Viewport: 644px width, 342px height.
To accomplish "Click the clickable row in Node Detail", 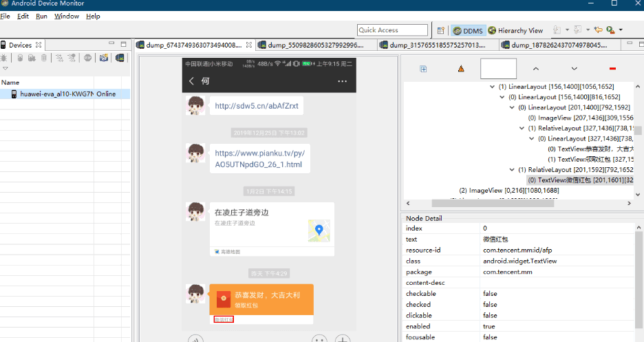I will coord(519,315).
